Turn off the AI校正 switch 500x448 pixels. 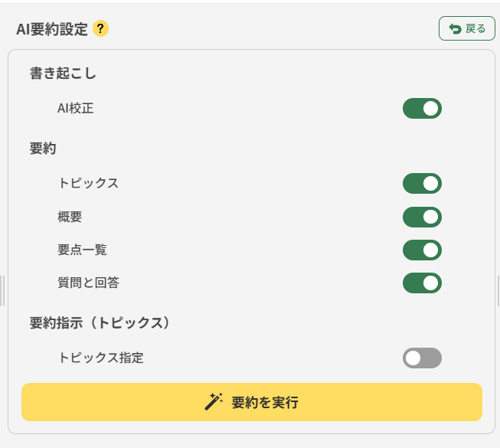pos(422,109)
